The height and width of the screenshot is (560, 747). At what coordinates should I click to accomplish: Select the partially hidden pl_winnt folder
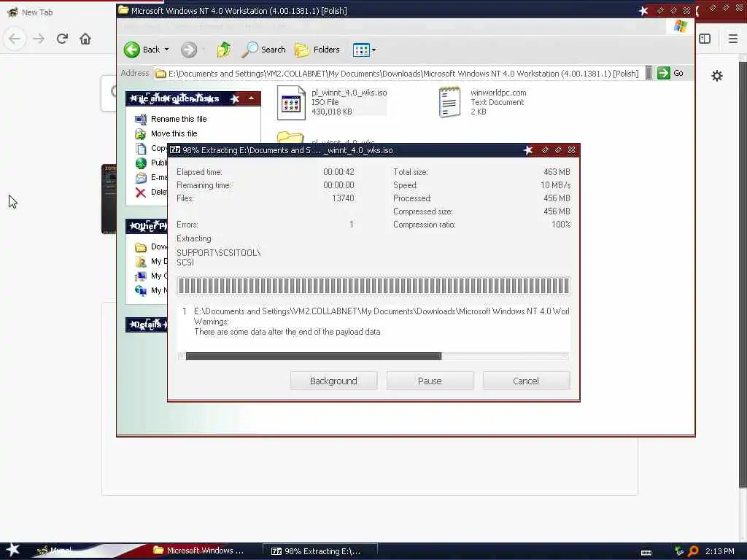pyautogui.click(x=290, y=138)
